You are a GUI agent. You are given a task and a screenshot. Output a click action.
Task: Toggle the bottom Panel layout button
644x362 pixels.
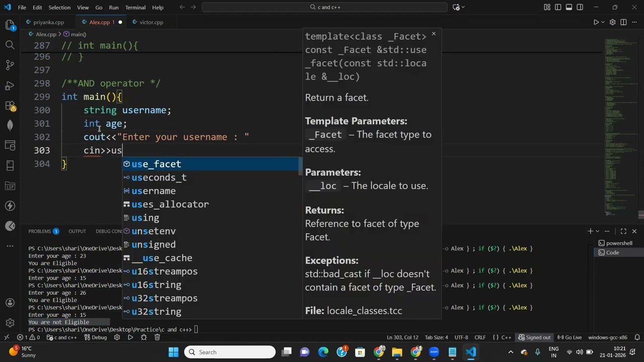[x=569, y=7]
